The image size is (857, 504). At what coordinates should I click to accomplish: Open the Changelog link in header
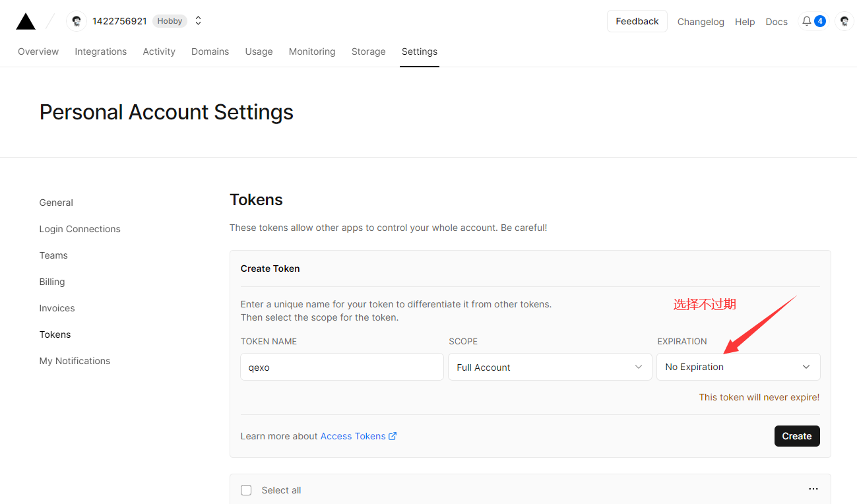coord(701,22)
